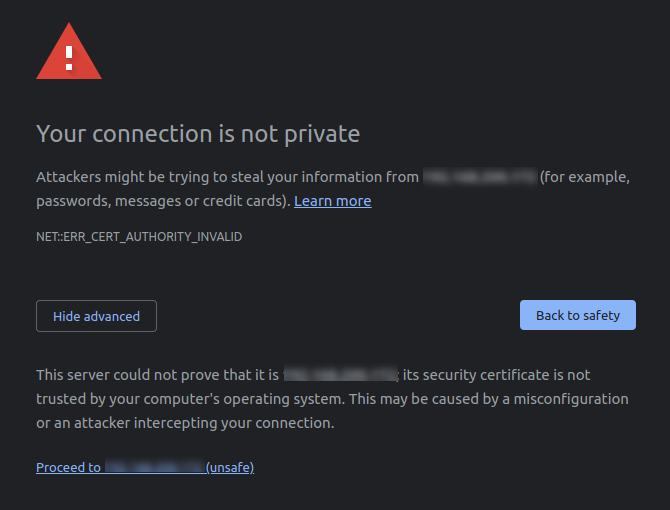Click the "Your connection is not private" heading
The image size is (670, 510).
(198, 133)
